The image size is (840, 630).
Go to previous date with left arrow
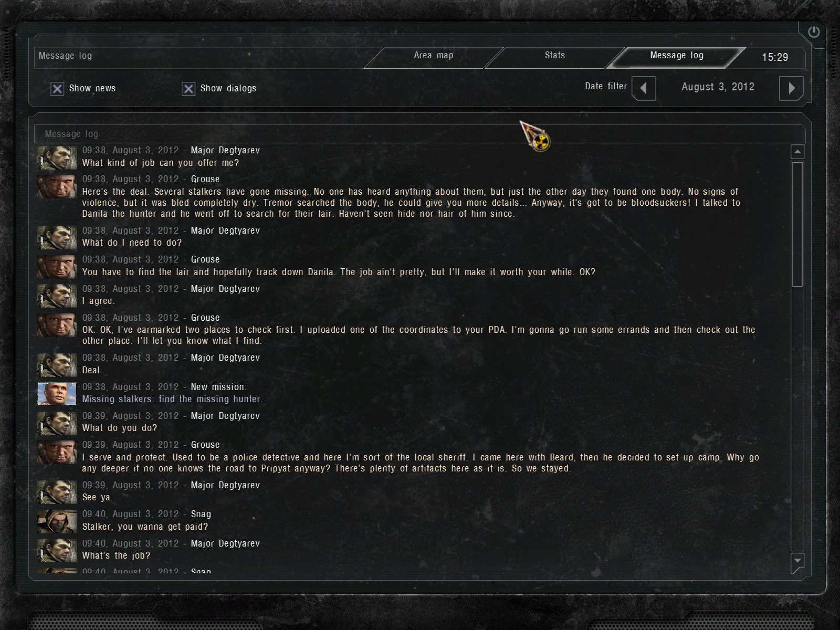pyautogui.click(x=644, y=88)
